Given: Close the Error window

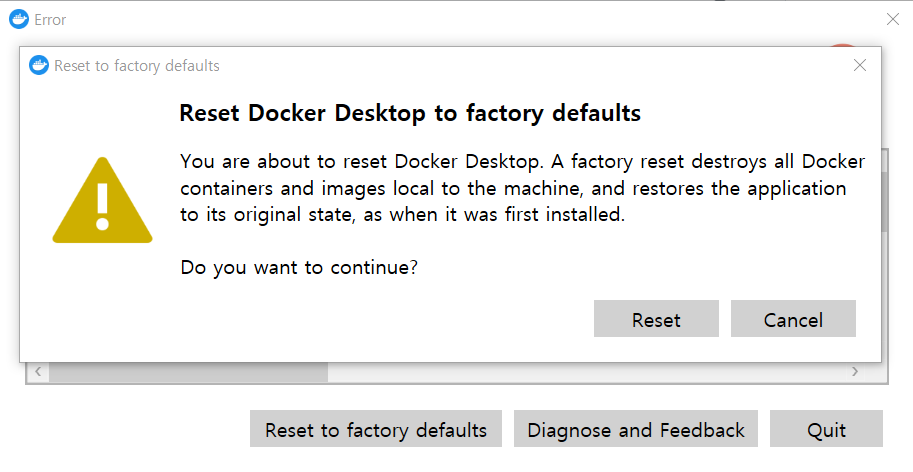Looking at the screenshot, I should [x=892, y=19].
